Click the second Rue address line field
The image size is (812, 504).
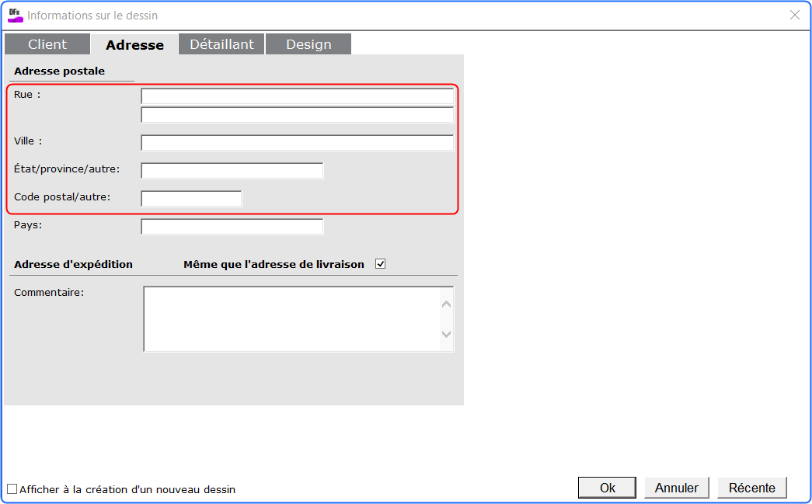[298, 115]
